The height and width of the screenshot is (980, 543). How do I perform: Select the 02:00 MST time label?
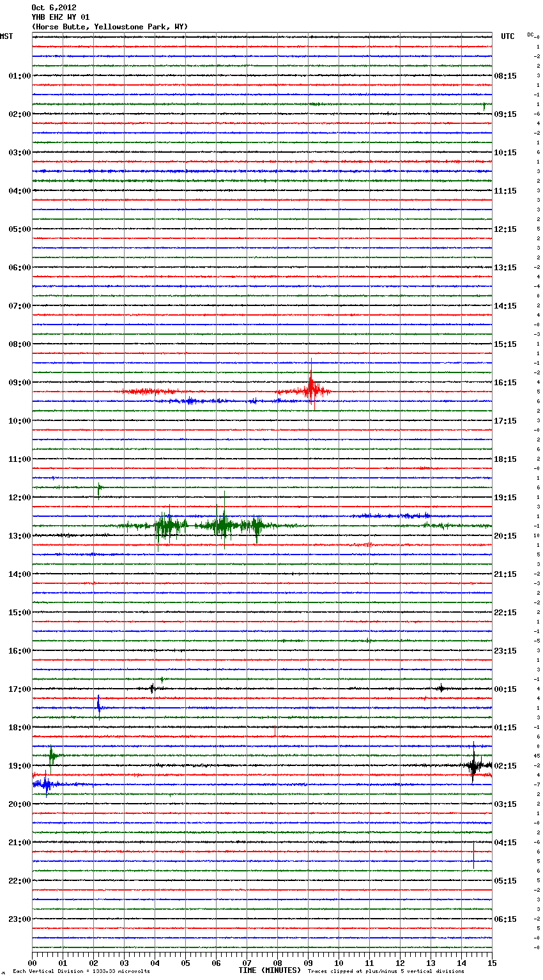(x=20, y=114)
